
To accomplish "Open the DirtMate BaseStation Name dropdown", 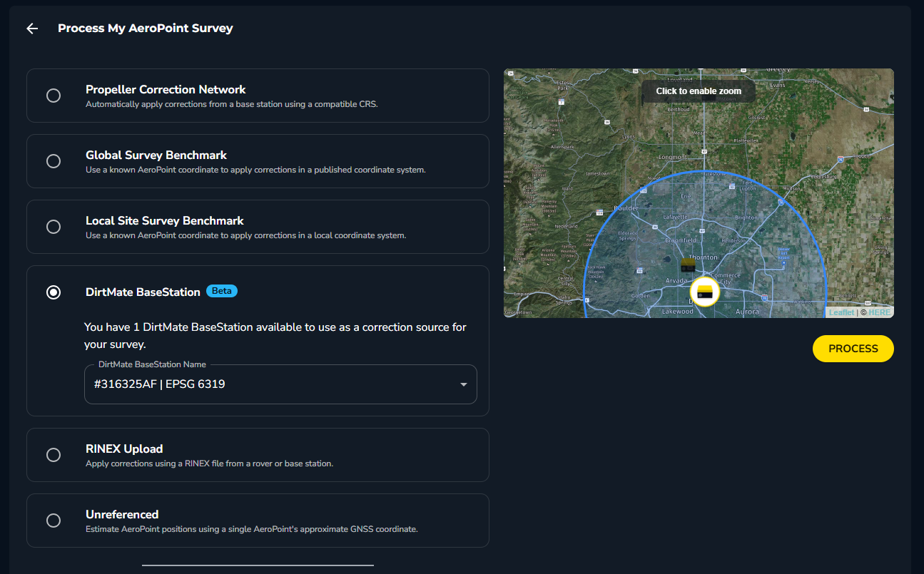I will (280, 384).
